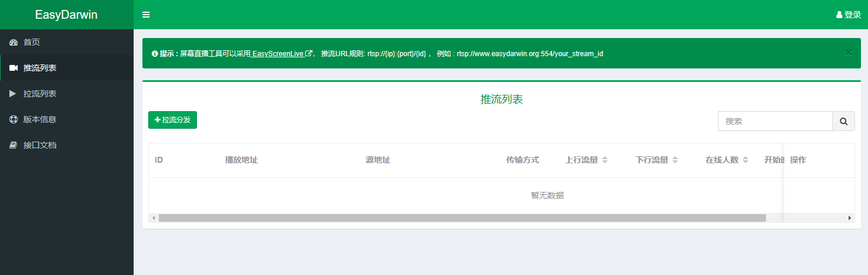
Task: Click the play icon beside 拉流列表
Action: point(13,94)
